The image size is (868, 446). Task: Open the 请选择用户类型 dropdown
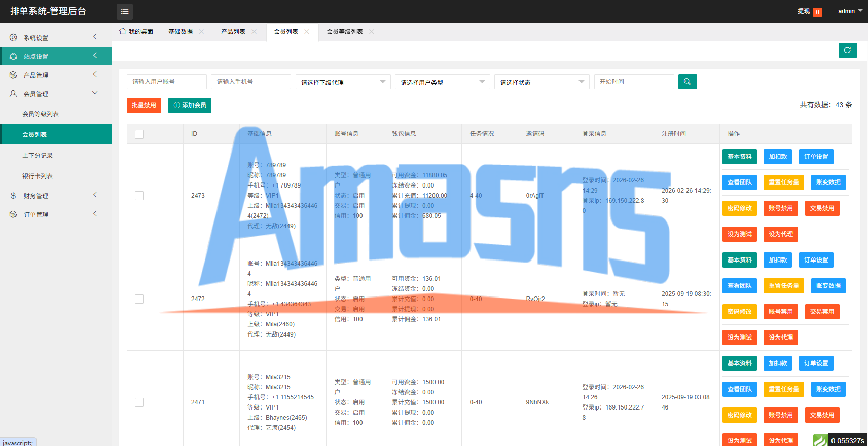pyautogui.click(x=443, y=82)
